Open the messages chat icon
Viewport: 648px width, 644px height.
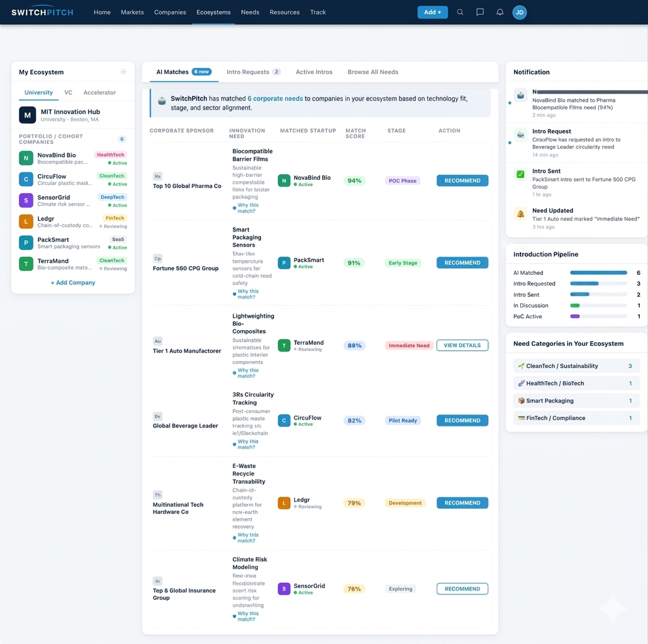point(480,13)
